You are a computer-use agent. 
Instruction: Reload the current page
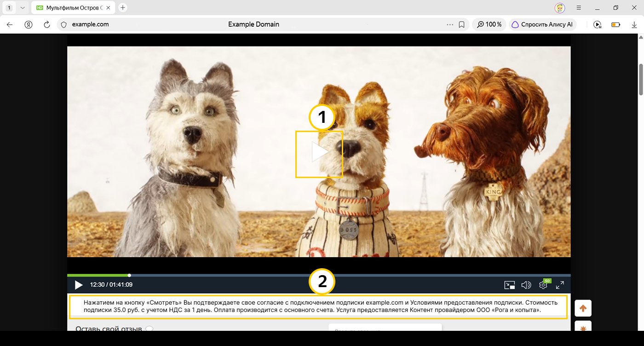click(x=46, y=24)
